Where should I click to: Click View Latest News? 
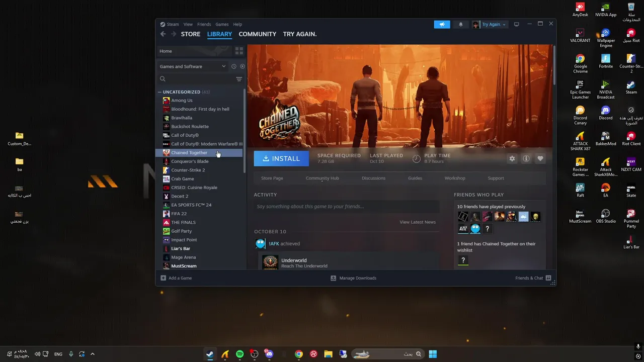pyautogui.click(x=418, y=222)
